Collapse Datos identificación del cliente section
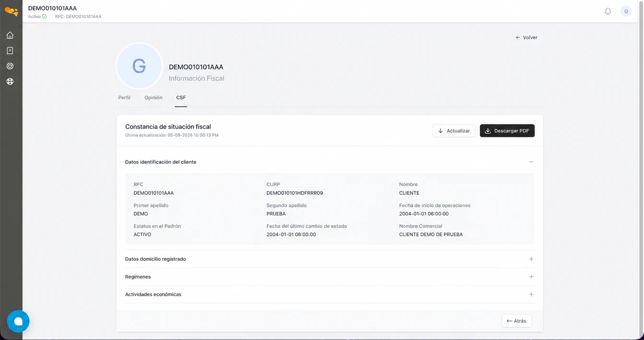 (531, 162)
